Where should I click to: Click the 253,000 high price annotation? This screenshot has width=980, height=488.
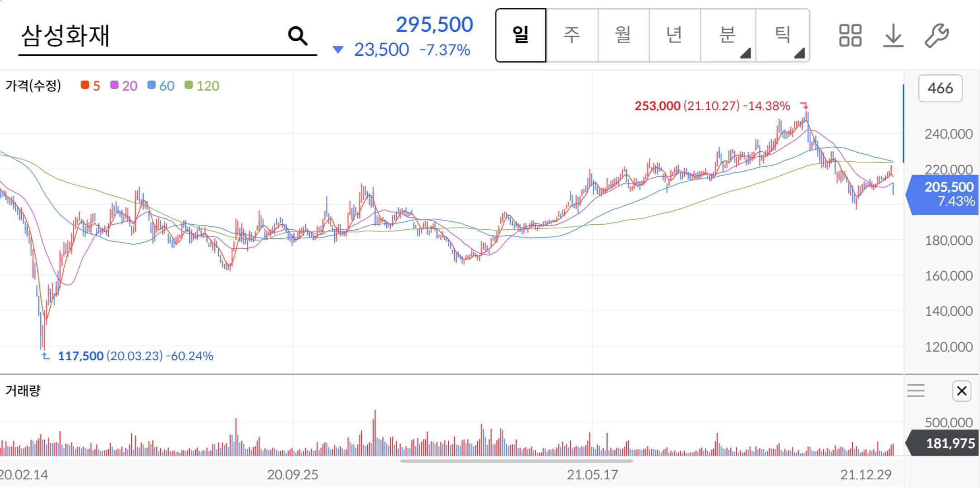tap(712, 106)
